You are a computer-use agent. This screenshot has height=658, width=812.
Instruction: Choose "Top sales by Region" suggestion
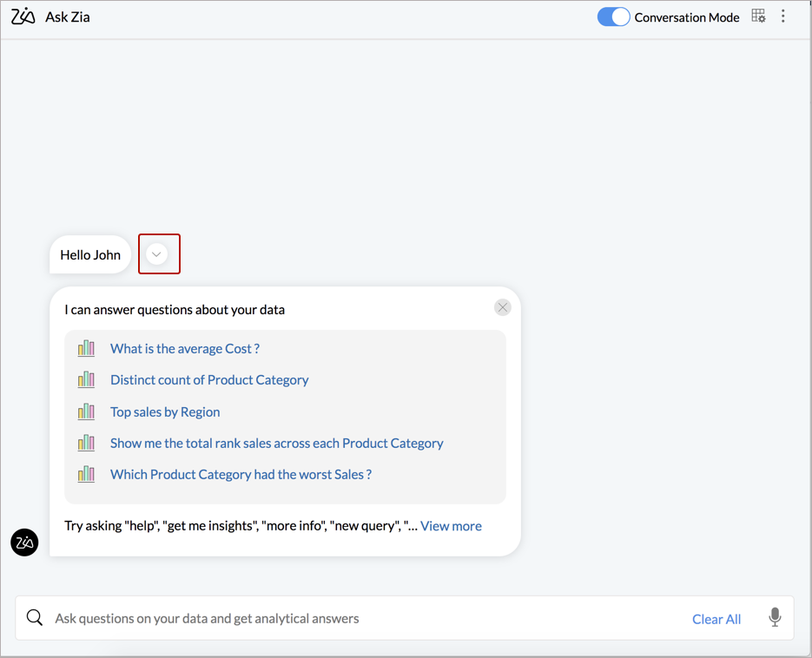165,411
